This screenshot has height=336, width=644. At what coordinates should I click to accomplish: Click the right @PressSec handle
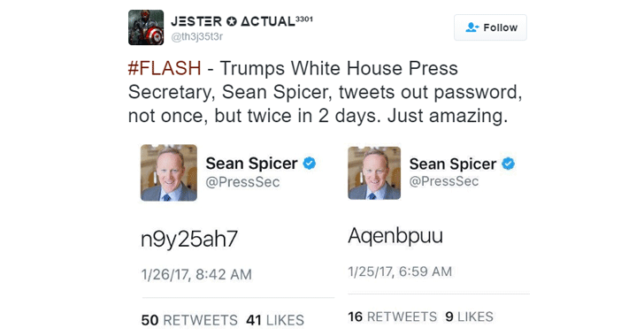click(444, 181)
